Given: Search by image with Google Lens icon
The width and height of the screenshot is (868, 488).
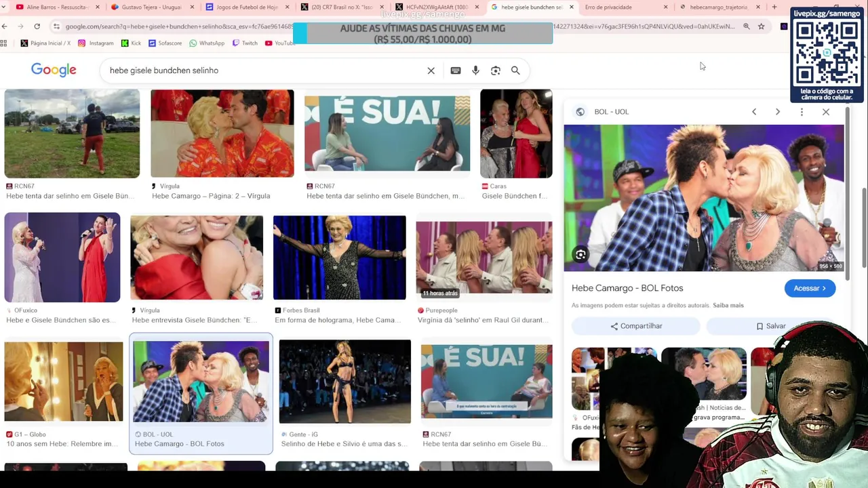Looking at the screenshot, I should 496,70.
